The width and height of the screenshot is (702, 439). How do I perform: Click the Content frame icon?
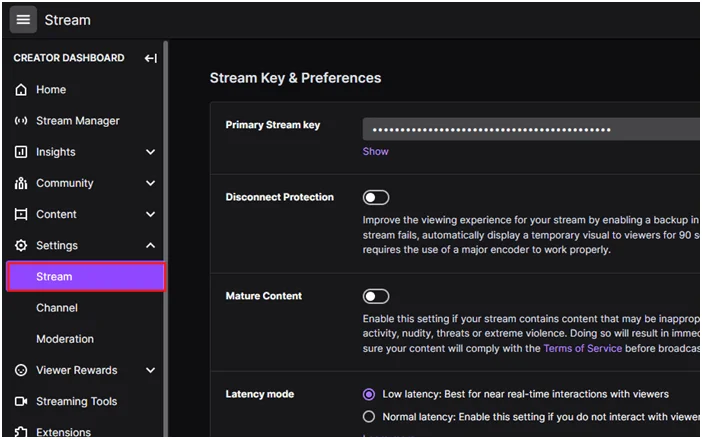tap(21, 214)
